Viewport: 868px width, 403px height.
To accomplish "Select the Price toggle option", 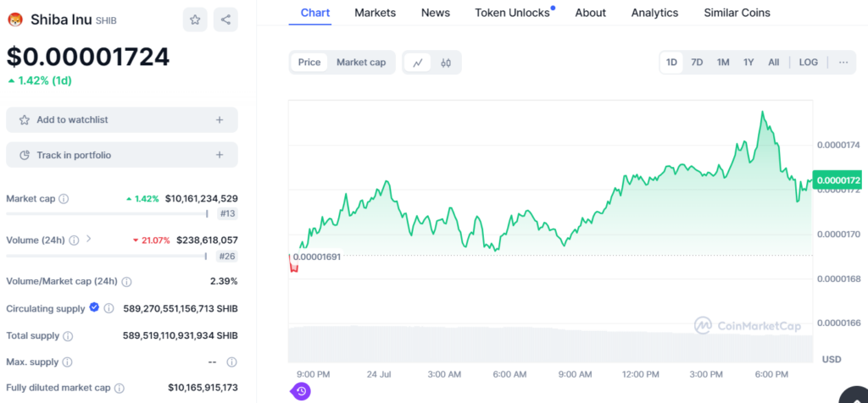I will click(309, 62).
